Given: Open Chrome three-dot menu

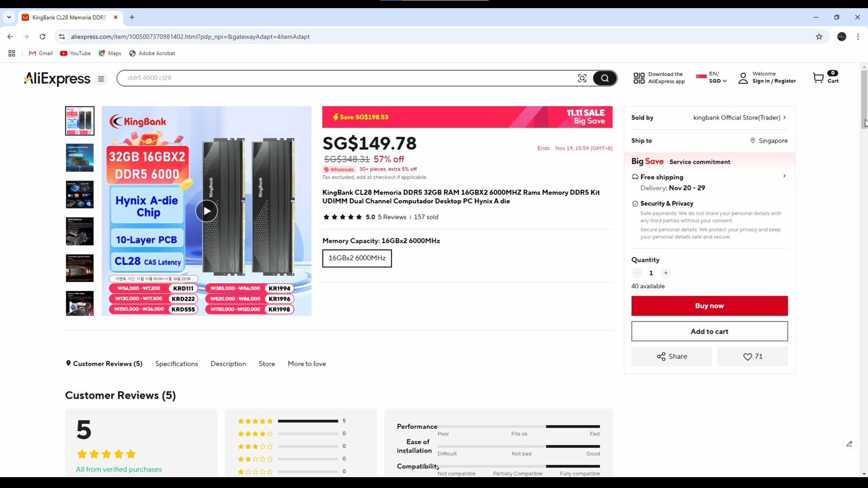Looking at the screenshot, I should [x=858, y=37].
